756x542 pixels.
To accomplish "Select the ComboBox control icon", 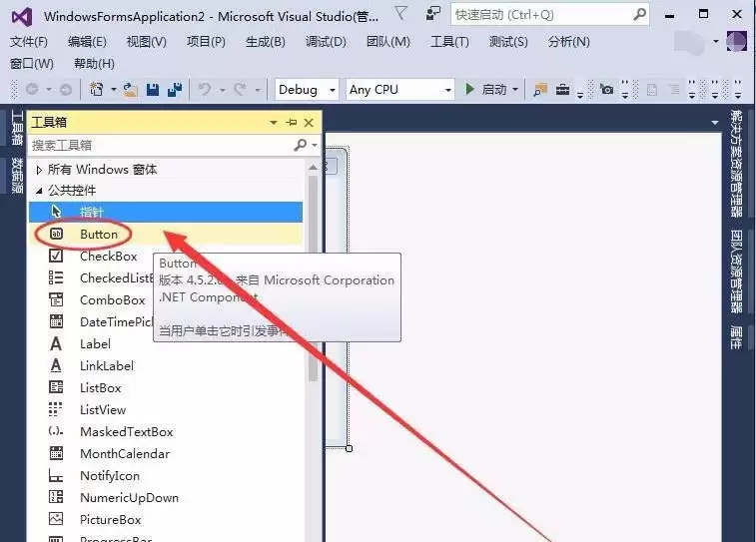I will (x=56, y=299).
